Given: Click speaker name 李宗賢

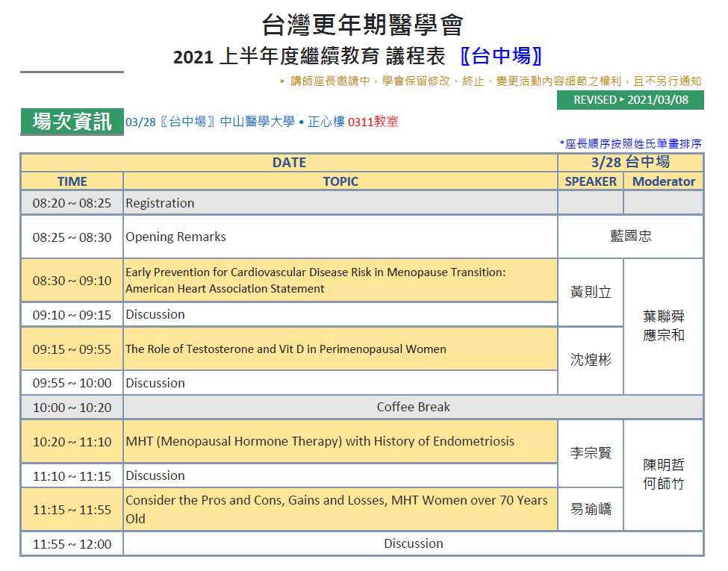Looking at the screenshot, I should (x=591, y=453).
